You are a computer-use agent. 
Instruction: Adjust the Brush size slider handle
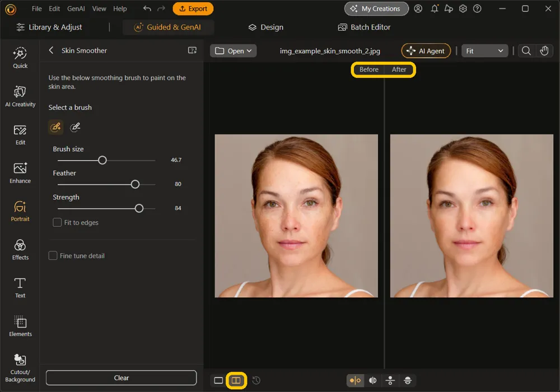point(102,160)
